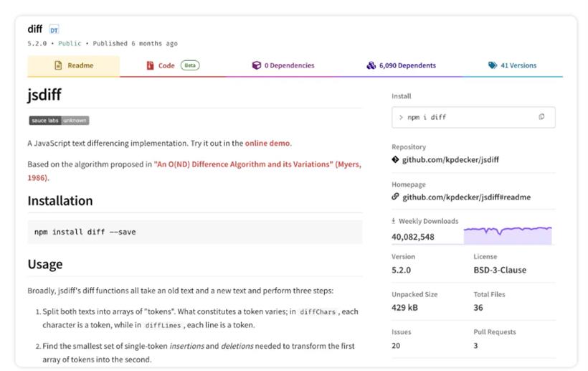Click the git diamond icon beside repository

[395, 159]
